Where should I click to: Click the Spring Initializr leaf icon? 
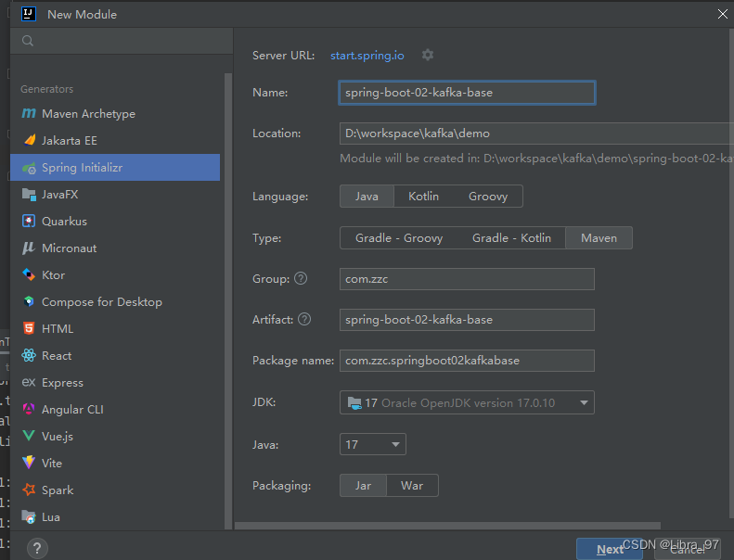click(29, 168)
